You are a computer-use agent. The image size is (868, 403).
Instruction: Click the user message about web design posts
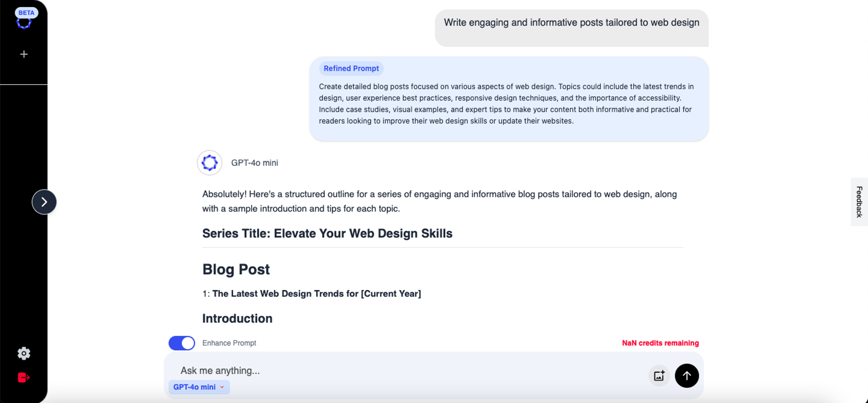(x=571, y=28)
